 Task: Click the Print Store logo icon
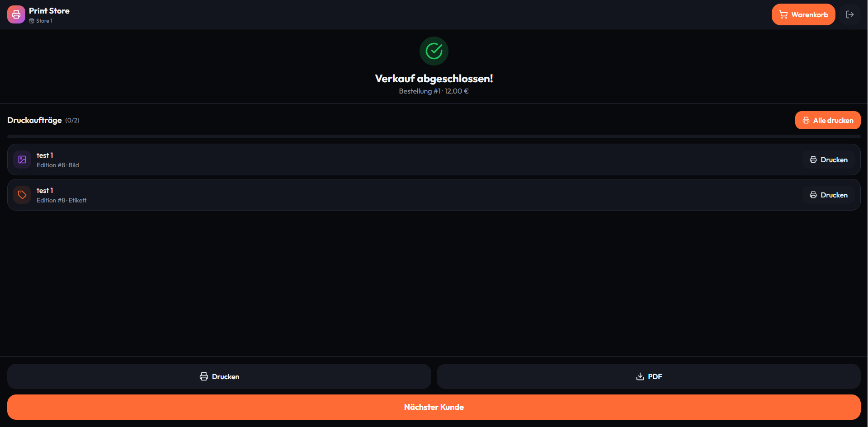click(x=16, y=14)
